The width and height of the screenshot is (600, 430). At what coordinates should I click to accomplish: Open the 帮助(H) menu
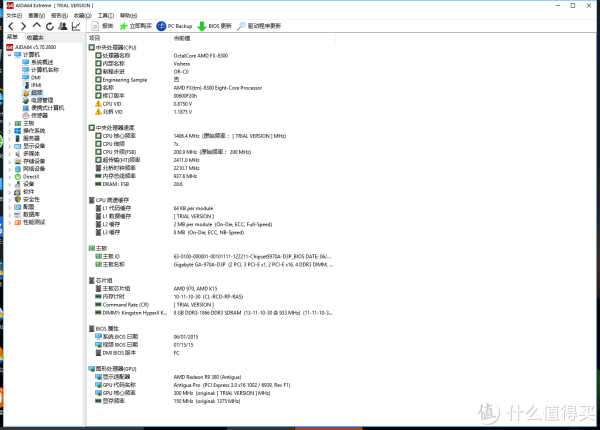click(129, 15)
